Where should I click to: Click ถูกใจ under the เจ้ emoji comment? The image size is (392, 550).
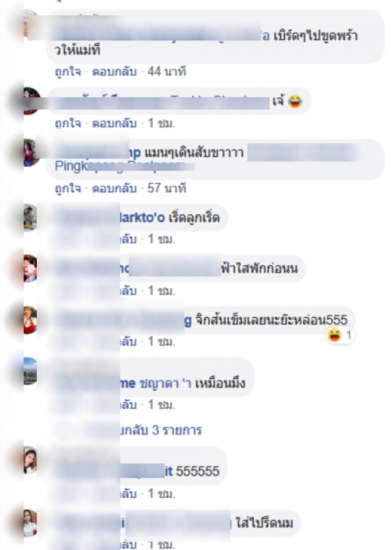pyautogui.click(x=68, y=124)
